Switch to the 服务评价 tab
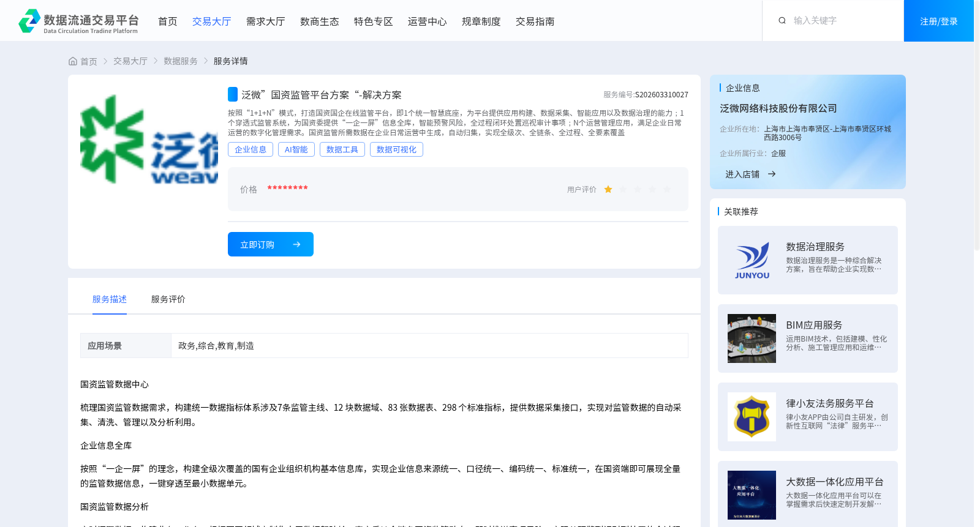This screenshot has height=527, width=980. 168,299
